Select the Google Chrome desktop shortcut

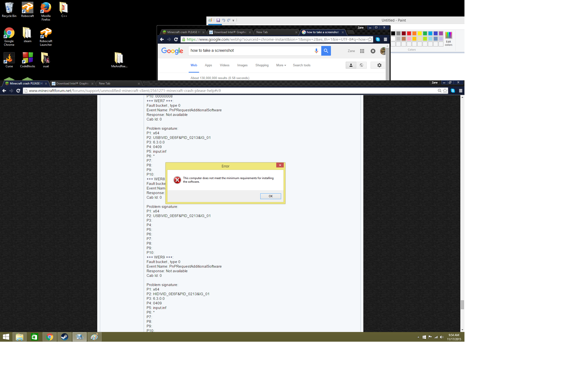[9, 37]
